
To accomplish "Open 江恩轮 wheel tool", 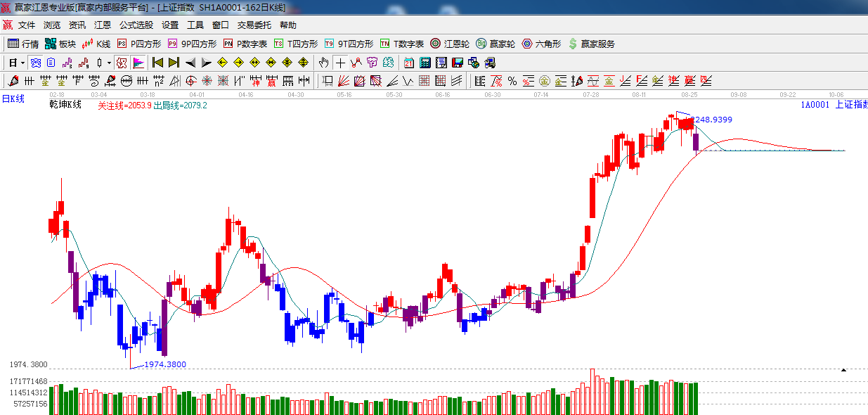I will point(450,44).
